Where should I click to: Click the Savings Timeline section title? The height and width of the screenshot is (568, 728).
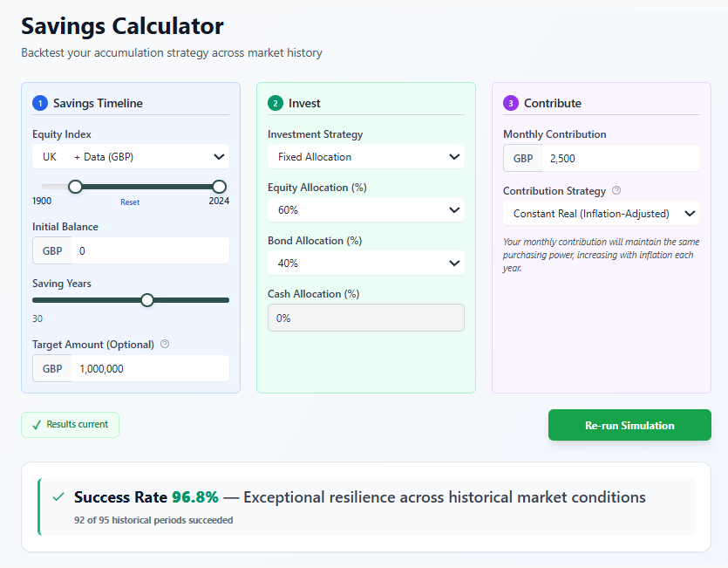click(x=98, y=103)
